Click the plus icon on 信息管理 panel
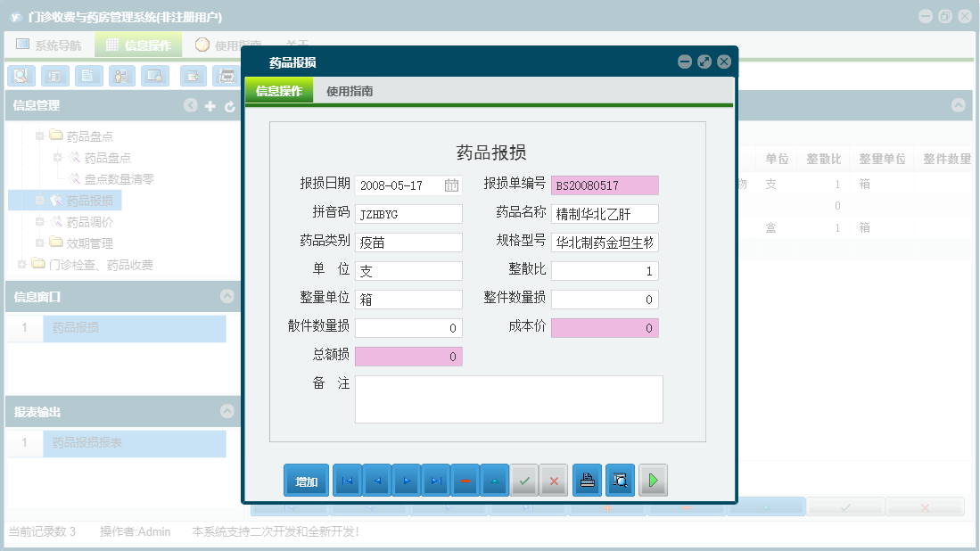Screen dimensions: 980x551 click(x=209, y=105)
